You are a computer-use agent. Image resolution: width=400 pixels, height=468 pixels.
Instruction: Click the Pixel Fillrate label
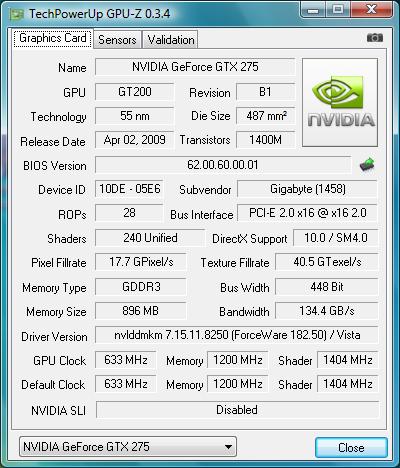coord(59,263)
